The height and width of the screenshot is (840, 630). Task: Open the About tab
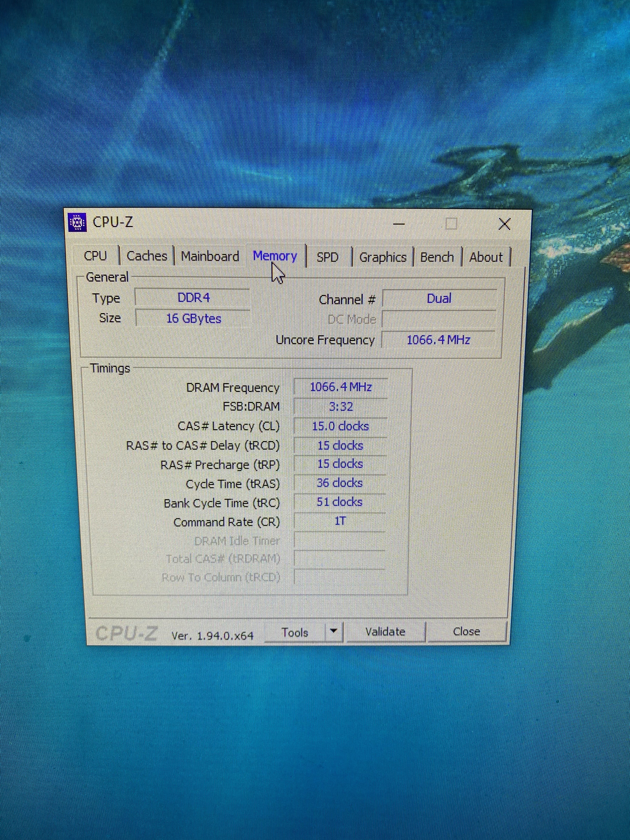[x=486, y=257]
